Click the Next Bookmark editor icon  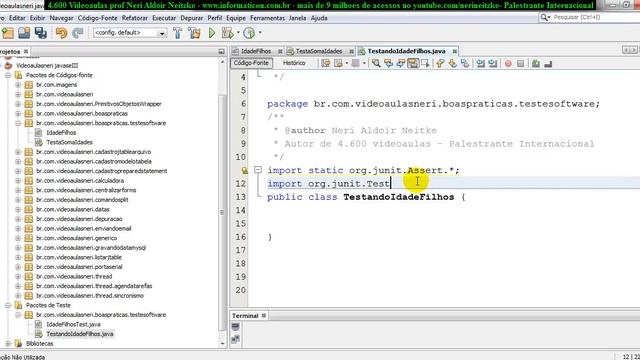pos(453,63)
